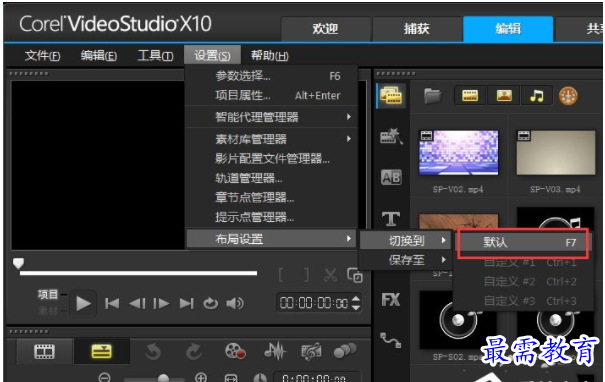Open the Edit (编辑) menu
Screen dimensions: 605x382
(98, 56)
